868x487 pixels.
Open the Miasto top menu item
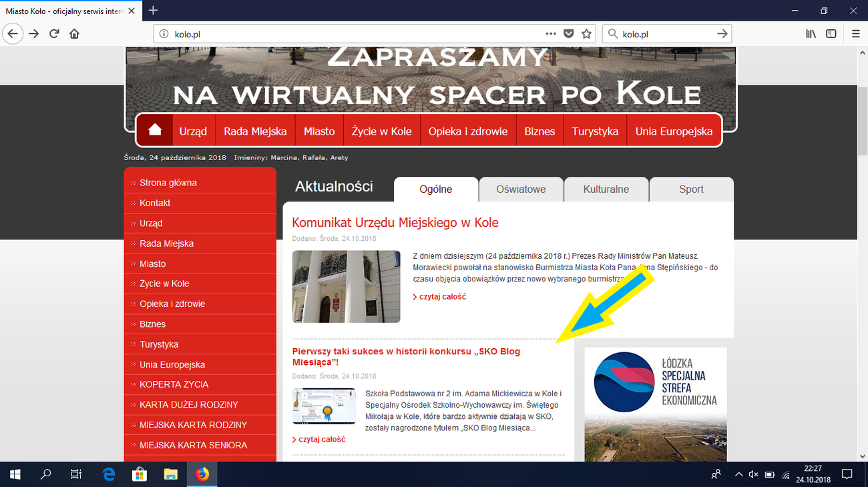(319, 131)
